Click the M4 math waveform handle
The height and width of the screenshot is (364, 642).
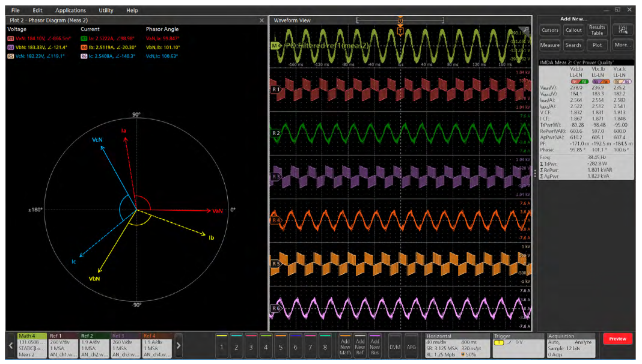pyautogui.click(x=276, y=46)
